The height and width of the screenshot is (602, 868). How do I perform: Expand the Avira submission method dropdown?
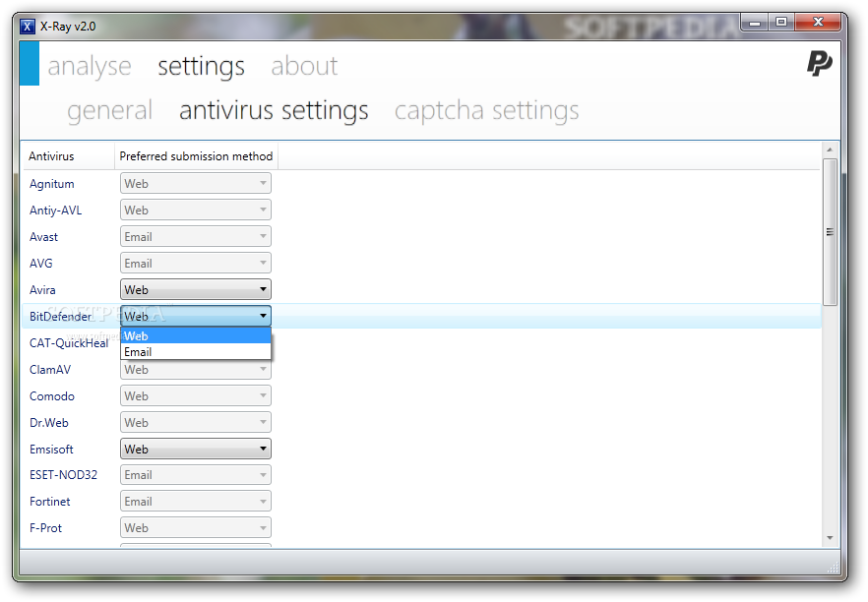(196, 289)
